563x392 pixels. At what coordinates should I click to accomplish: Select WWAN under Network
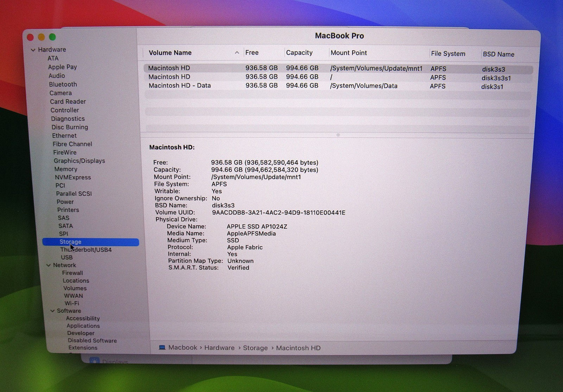(74, 296)
